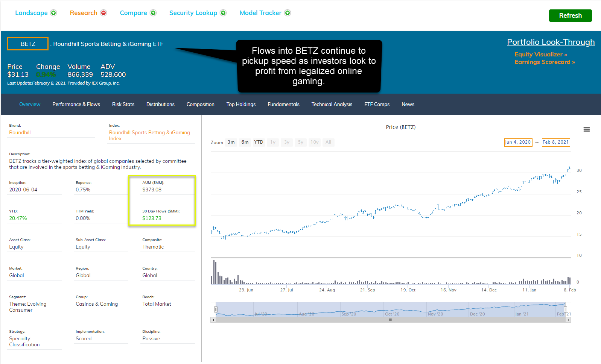Viewport: 601px width, 364px height.
Task: Grab the navigator left range handle
Action: [x=216, y=309]
